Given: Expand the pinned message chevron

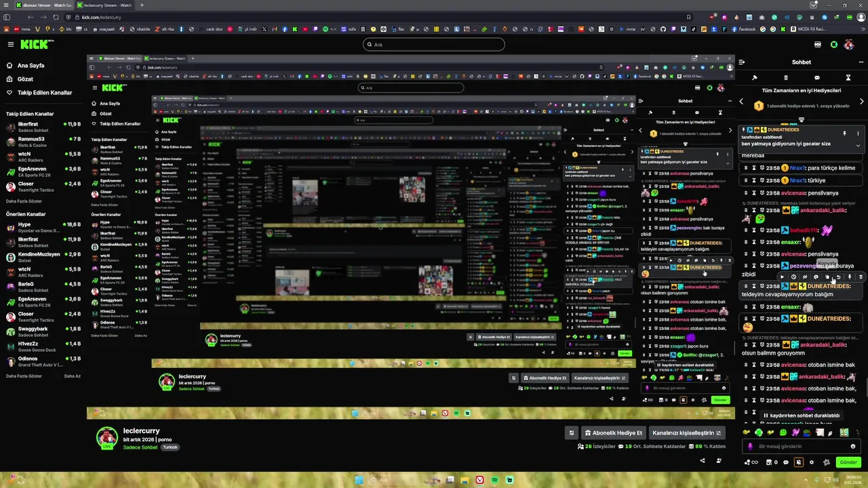Looking at the screenshot, I should coord(858,146).
